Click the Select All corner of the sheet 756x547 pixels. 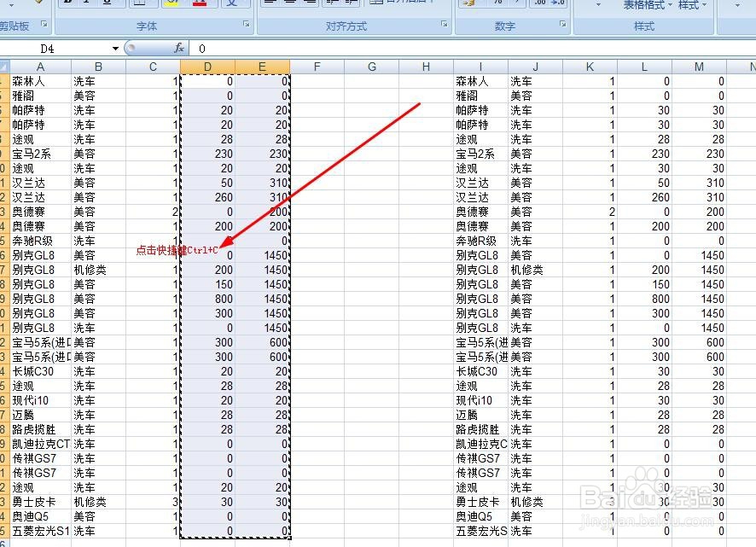pyautogui.click(x=4, y=67)
